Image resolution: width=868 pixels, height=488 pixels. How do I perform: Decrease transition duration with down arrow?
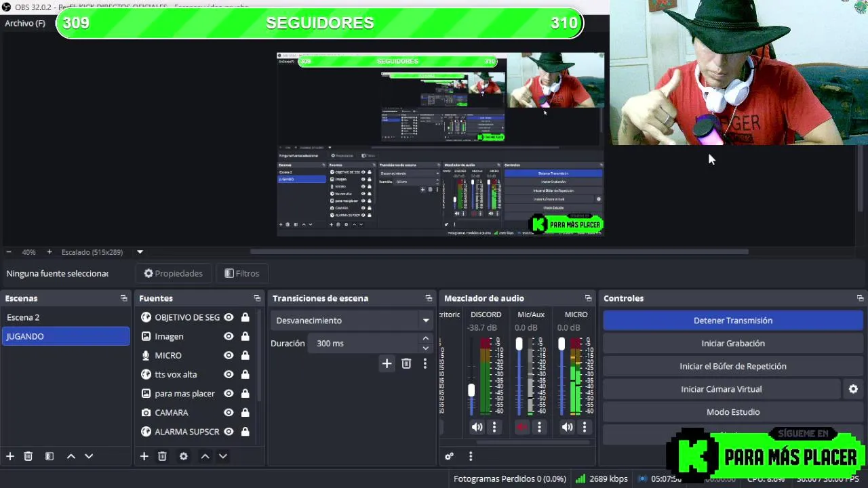[426, 348]
